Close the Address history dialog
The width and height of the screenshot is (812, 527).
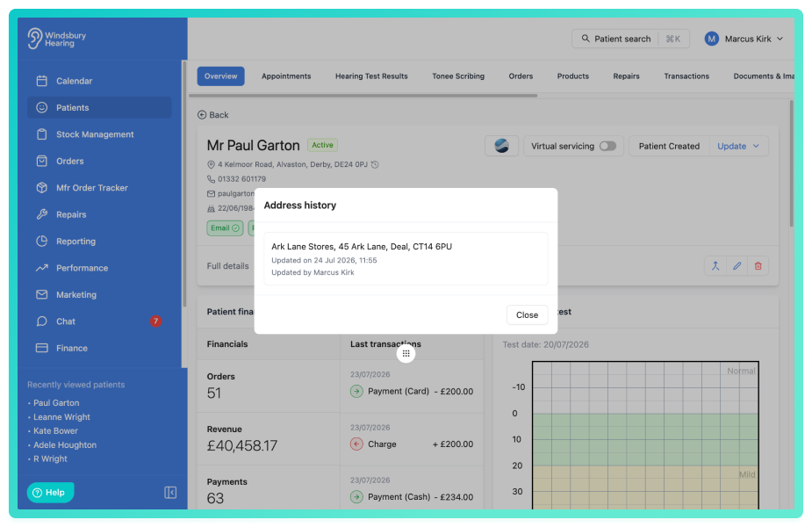pos(528,315)
